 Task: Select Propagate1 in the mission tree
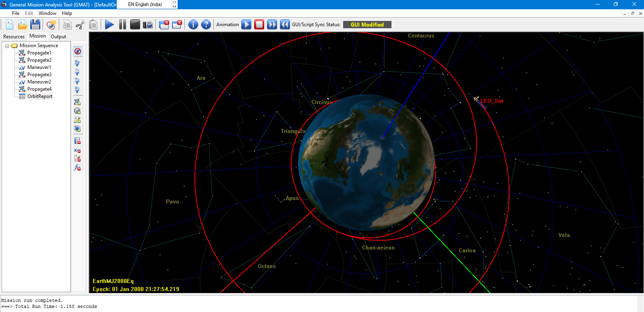pos(39,53)
